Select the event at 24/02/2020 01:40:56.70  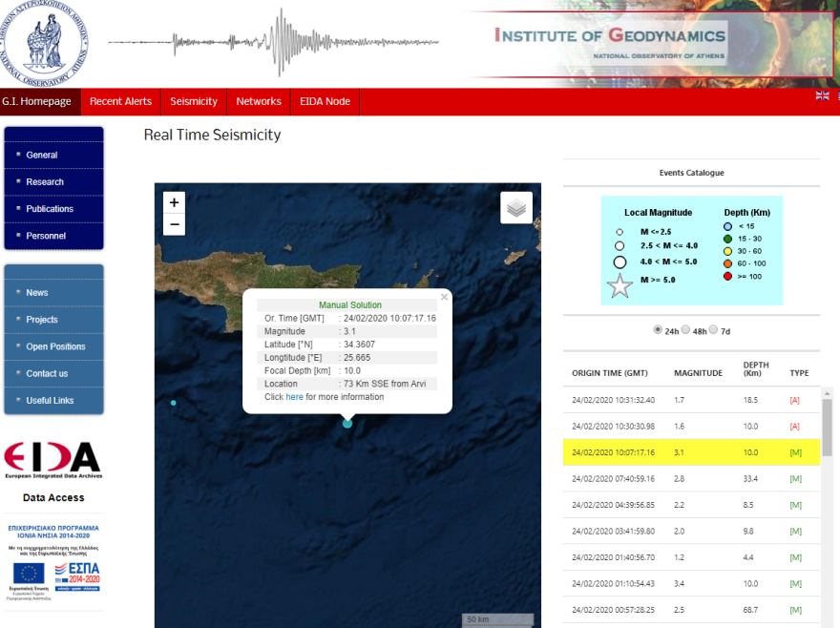(692, 557)
